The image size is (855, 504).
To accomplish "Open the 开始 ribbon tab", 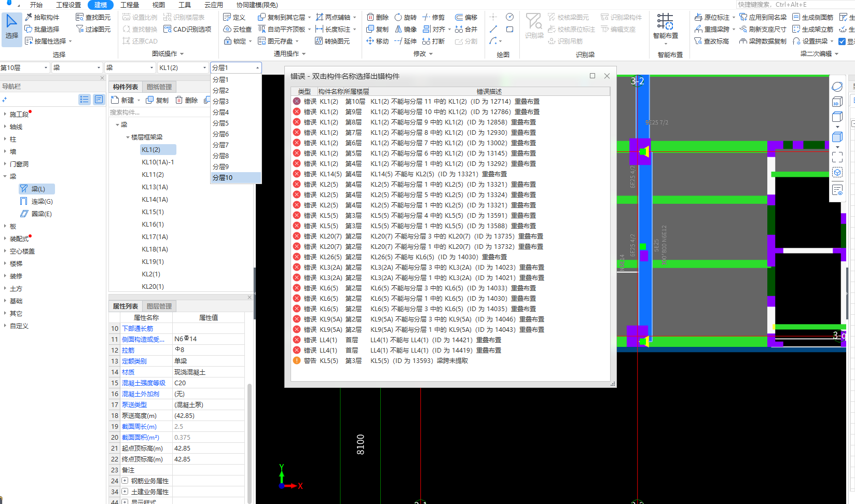I will tap(36, 5).
